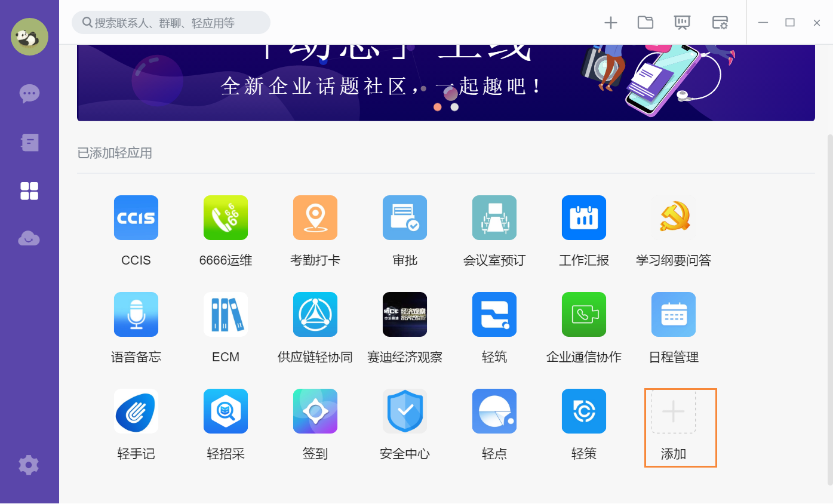
Task: Click the presentation board toolbar icon
Action: (x=682, y=23)
